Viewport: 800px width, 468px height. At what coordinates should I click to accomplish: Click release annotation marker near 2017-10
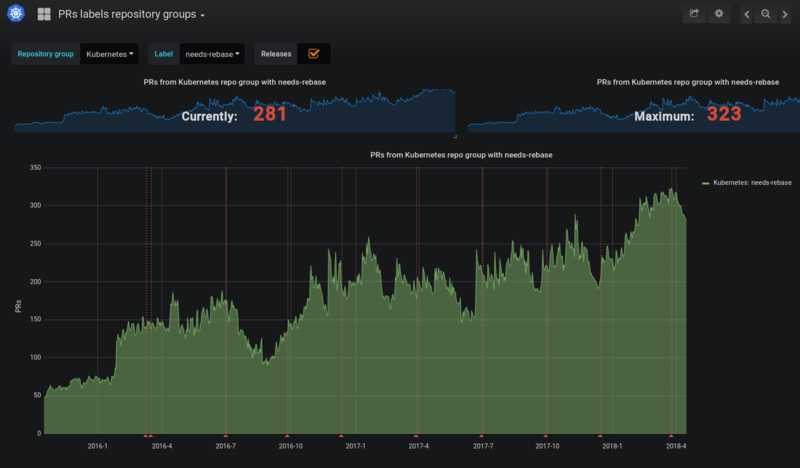pos(545,436)
